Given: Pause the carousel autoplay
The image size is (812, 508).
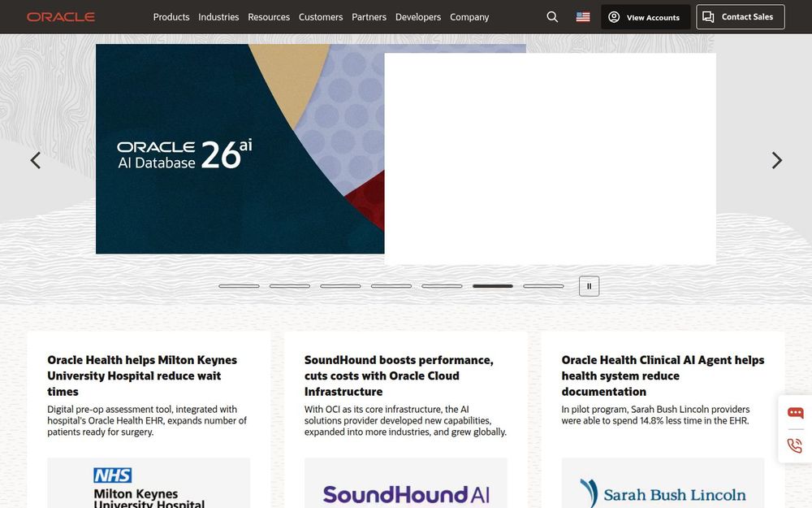Looking at the screenshot, I should pos(589,286).
